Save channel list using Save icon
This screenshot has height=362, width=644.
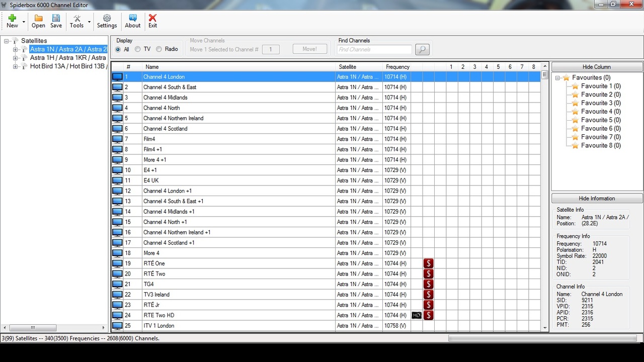[x=56, y=19]
